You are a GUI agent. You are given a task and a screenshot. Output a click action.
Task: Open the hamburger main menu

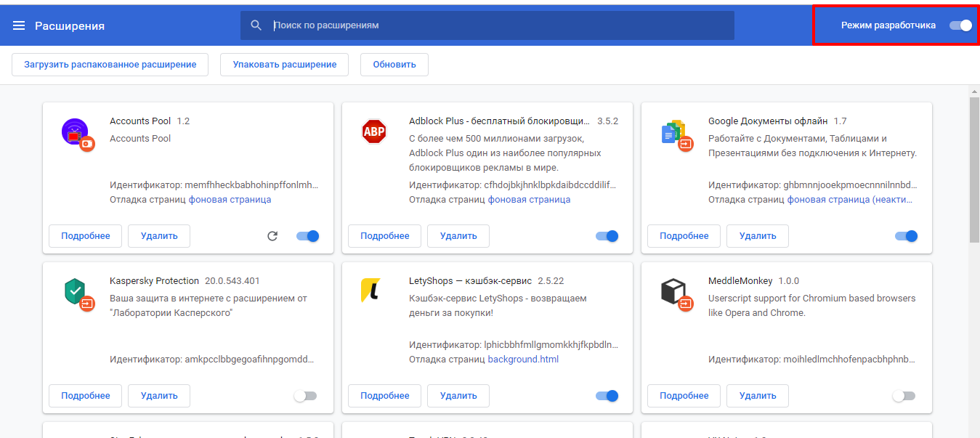pos(19,25)
